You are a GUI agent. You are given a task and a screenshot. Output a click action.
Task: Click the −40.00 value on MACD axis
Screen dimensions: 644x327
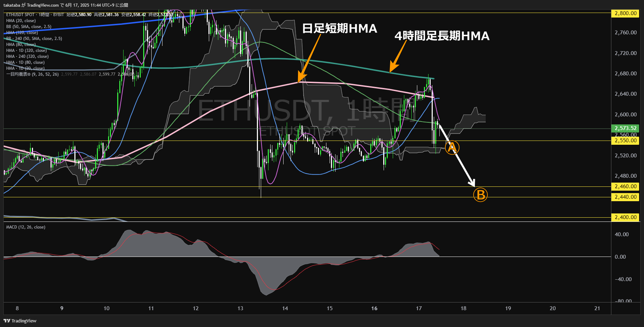tap(623, 279)
